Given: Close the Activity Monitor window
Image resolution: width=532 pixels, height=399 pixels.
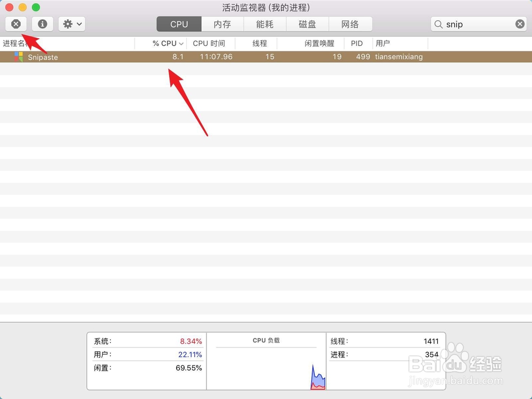Looking at the screenshot, I should pos(9,7).
